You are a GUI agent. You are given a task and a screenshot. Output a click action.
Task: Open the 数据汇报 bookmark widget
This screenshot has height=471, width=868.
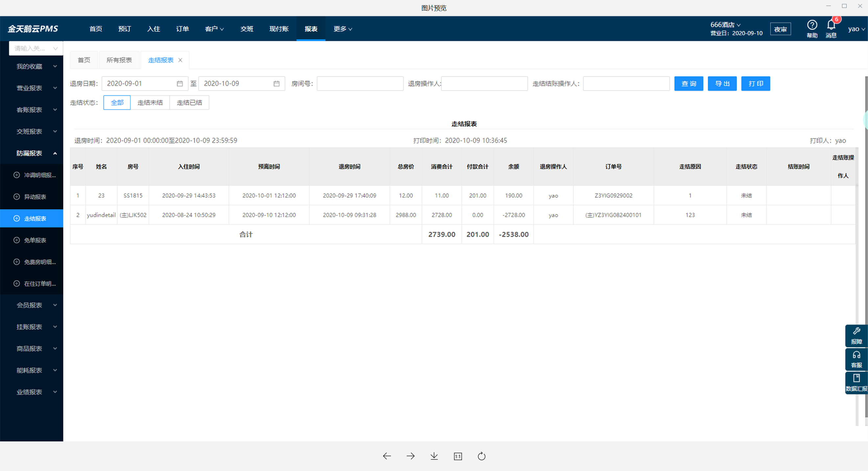pyautogui.click(x=856, y=383)
